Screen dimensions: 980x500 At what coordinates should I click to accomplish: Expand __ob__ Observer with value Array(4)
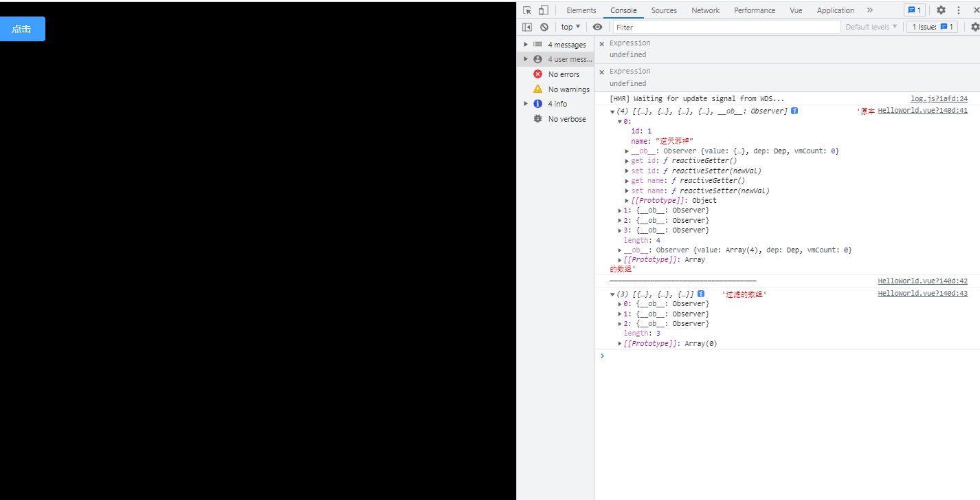620,250
